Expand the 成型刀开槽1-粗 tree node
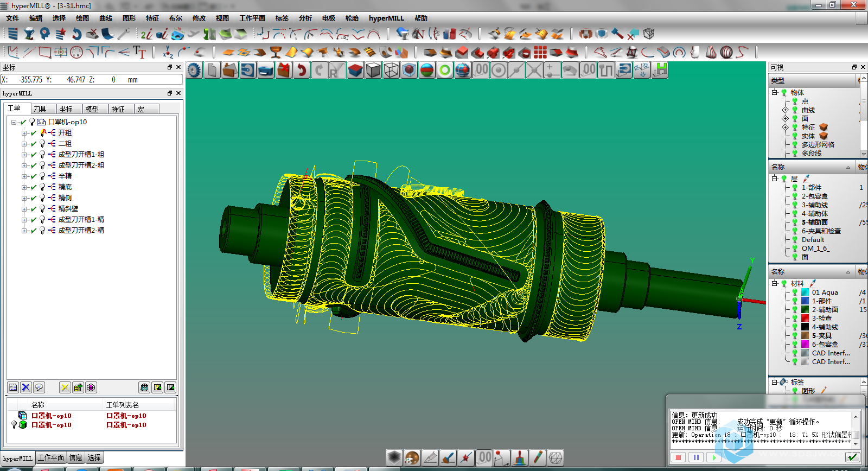The image size is (868, 471). tap(24, 154)
